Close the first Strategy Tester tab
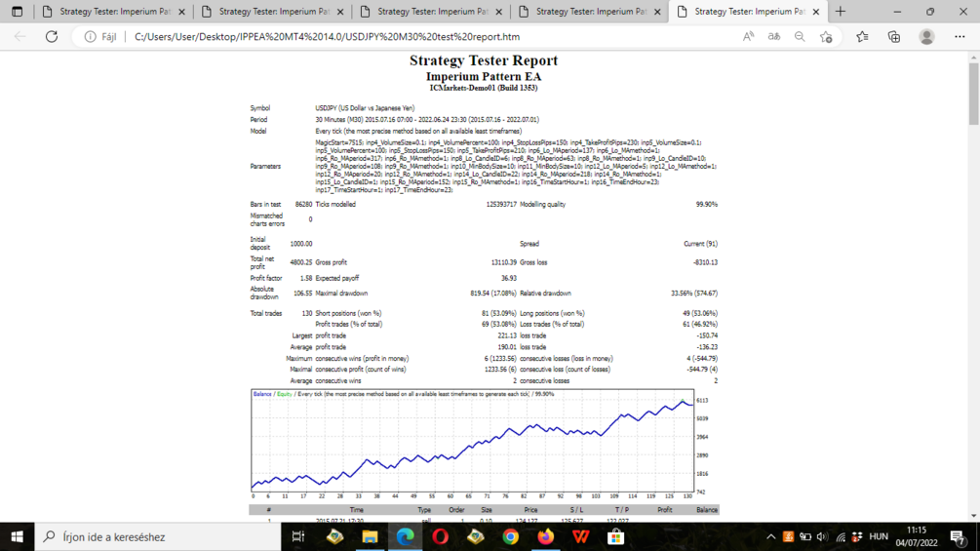 pos(182,12)
